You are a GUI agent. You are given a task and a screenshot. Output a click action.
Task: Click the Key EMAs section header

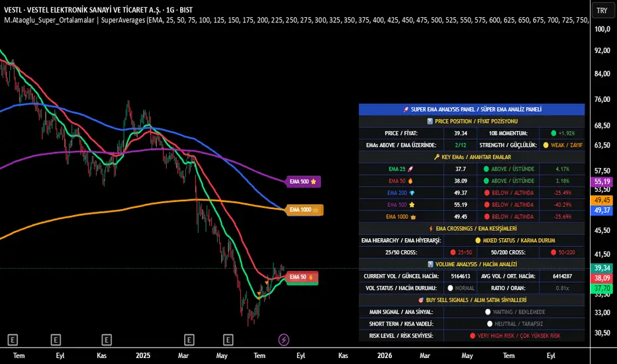[x=471, y=157]
